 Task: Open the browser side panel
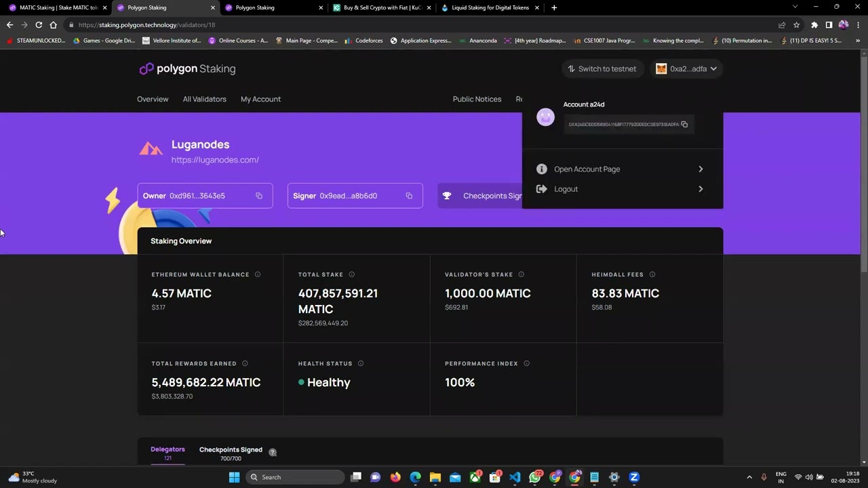coord(829,25)
